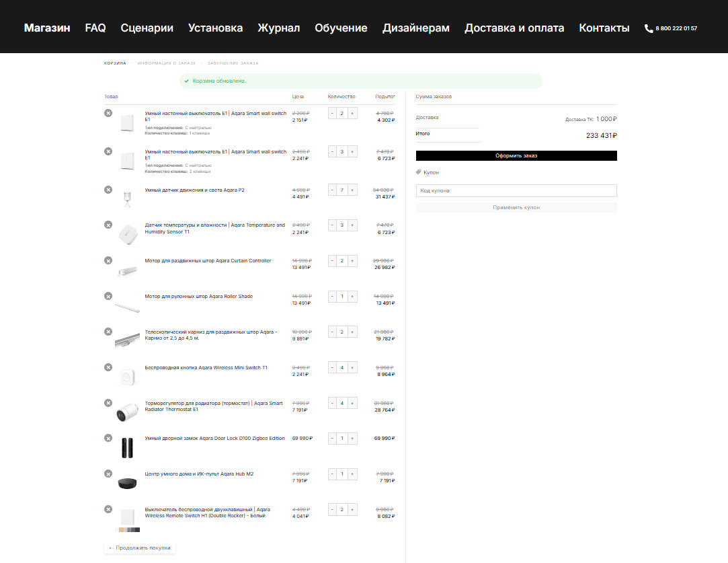Increase quantity of Radiator Thermostat E1
Image resolution: width=728 pixels, height=563 pixels.
point(352,403)
